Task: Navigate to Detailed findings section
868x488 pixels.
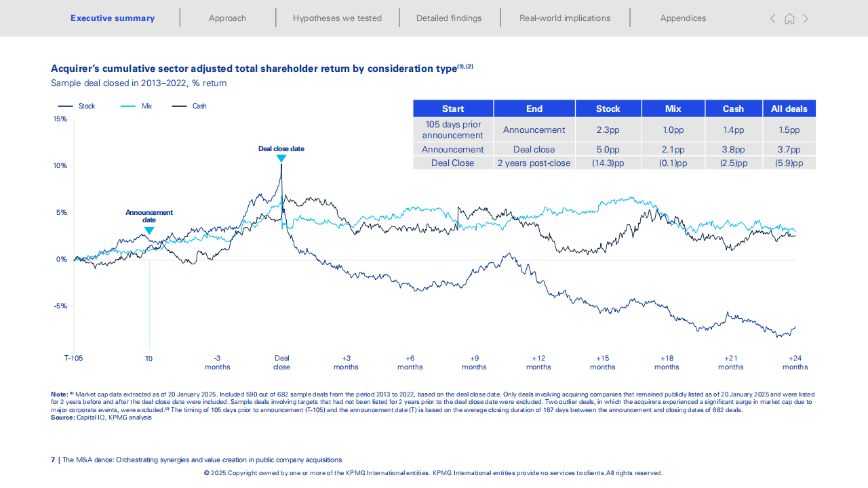Action: click(449, 18)
